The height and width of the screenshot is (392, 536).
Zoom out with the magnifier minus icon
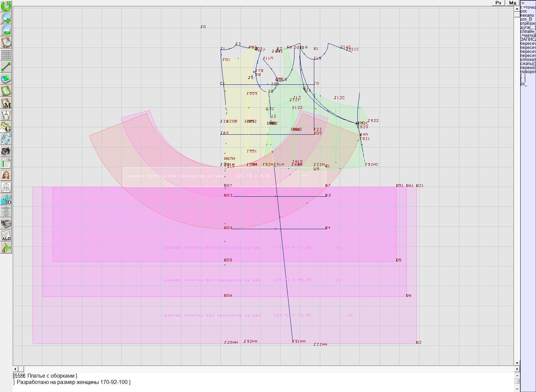[x=6, y=30]
